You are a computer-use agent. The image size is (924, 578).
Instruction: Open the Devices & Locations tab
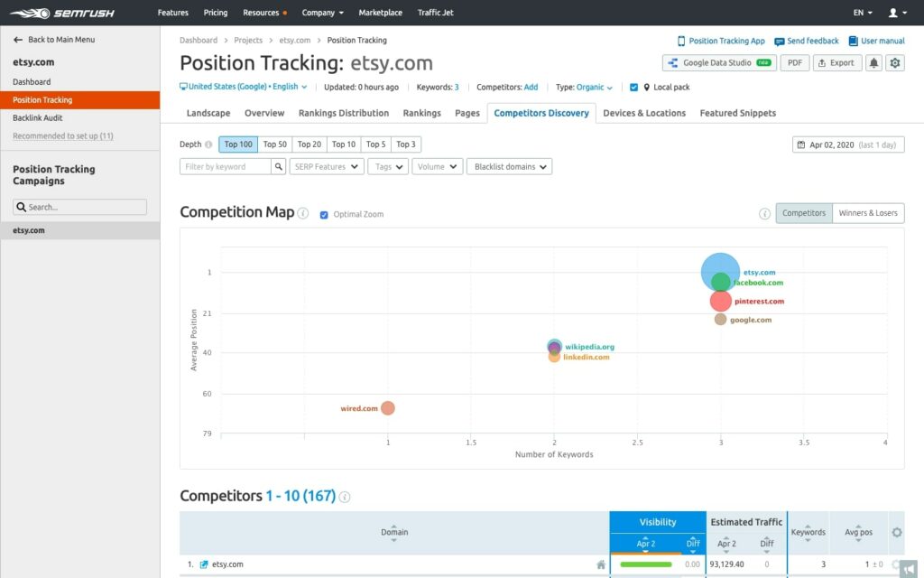click(644, 113)
